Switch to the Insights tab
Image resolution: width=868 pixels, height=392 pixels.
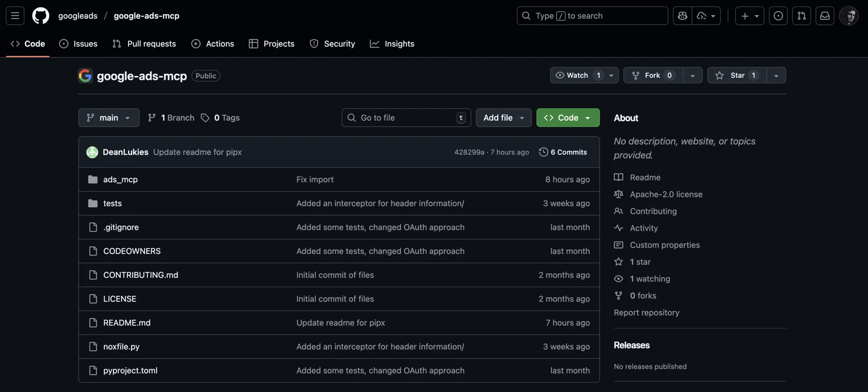click(x=392, y=44)
